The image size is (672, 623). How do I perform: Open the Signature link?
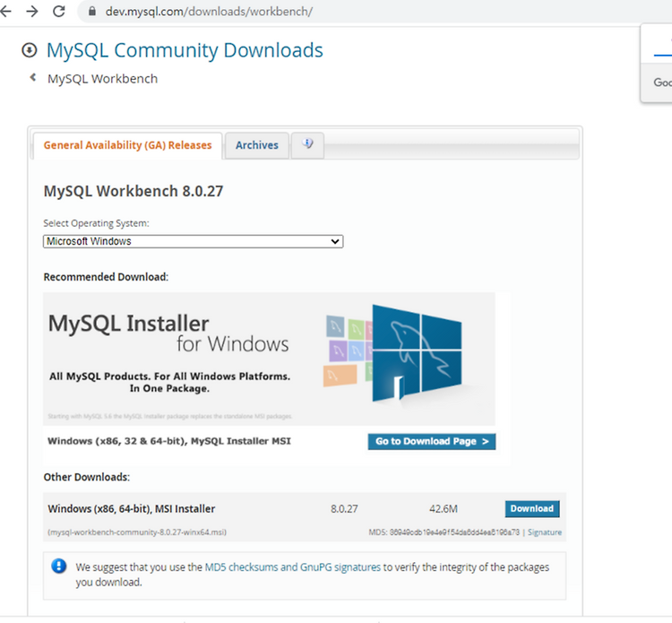coord(544,532)
